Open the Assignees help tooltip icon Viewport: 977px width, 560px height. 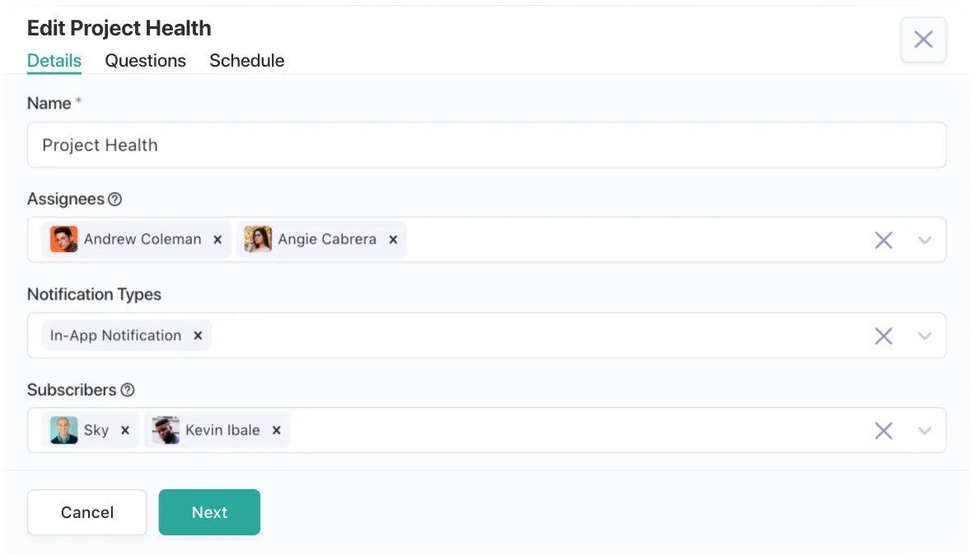118,198
